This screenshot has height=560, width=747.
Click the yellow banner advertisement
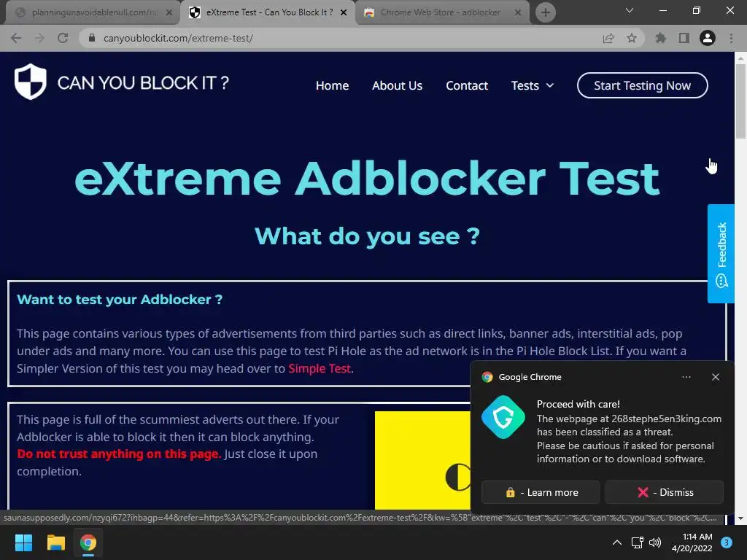[422, 460]
